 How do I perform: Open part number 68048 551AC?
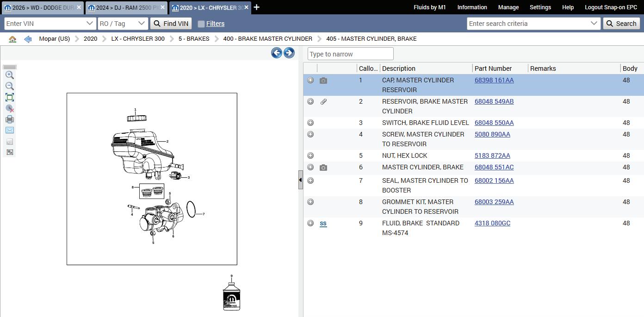coord(494,168)
